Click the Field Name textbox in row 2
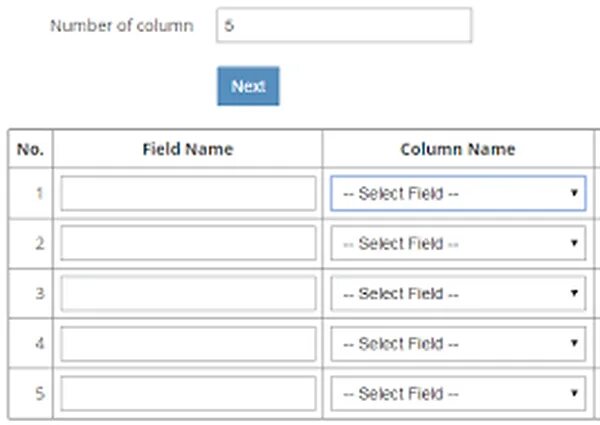This screenshot has height=425, width=600. tap(188, 243)
